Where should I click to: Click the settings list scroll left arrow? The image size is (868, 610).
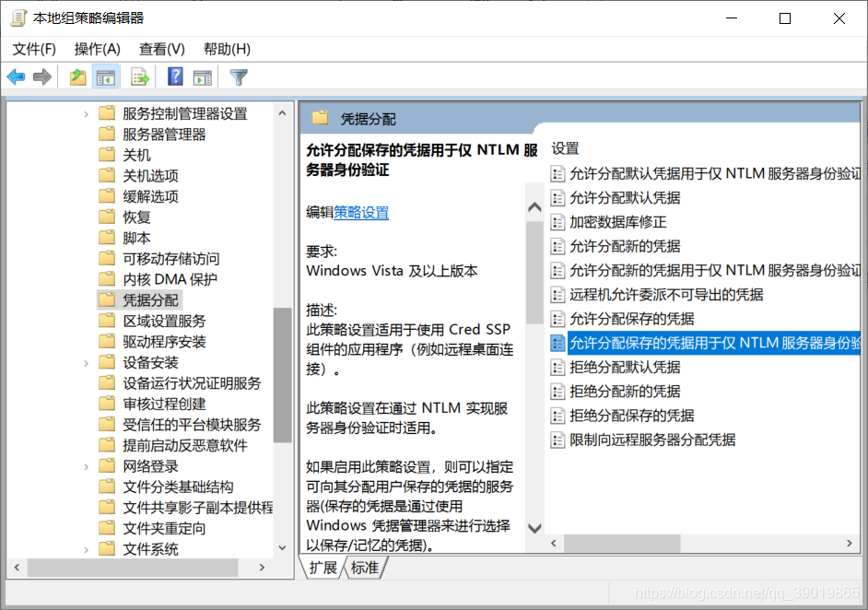click(554, 544)
